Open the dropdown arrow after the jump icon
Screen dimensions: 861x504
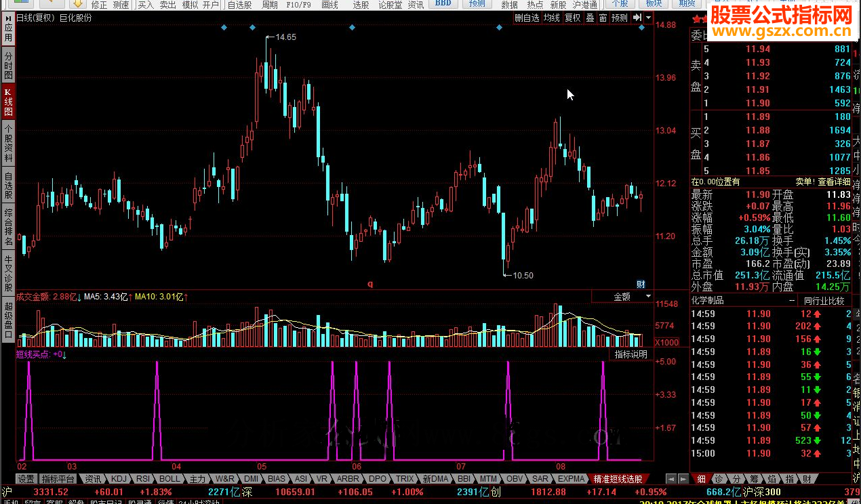click(649, 18)
